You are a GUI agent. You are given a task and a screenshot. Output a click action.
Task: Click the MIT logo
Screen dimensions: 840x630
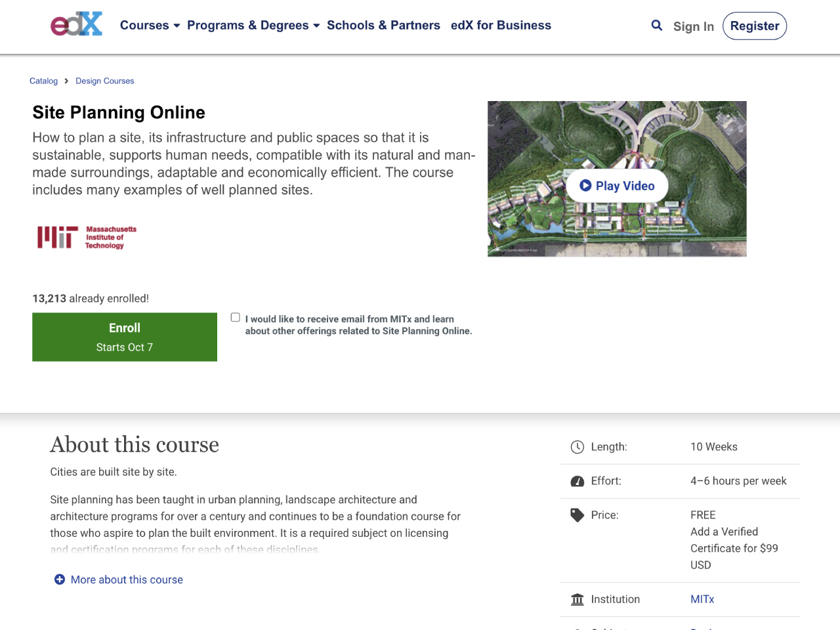click(87, 238)
